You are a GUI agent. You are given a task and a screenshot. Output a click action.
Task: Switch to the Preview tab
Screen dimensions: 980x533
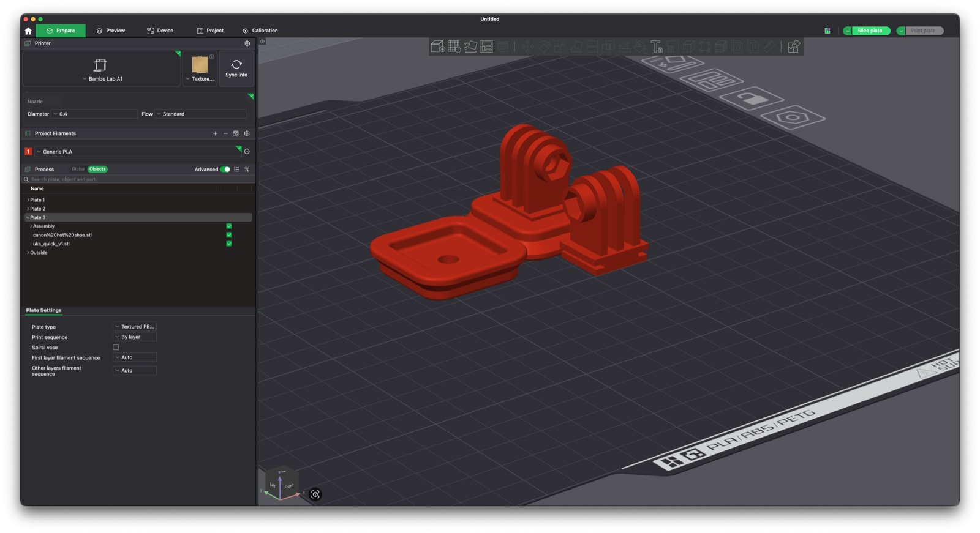[111, 31]
